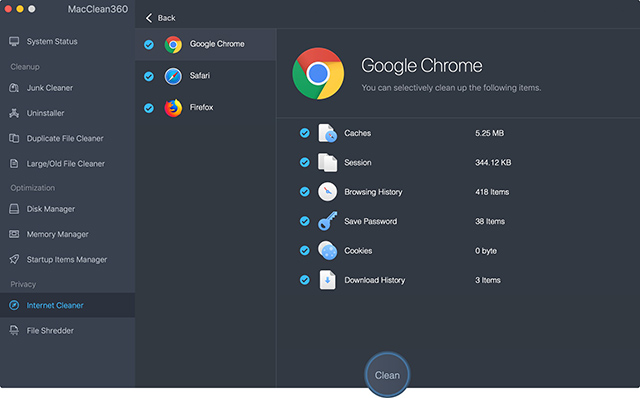
Task: Click the Save Password label
Action: [371, 221]
